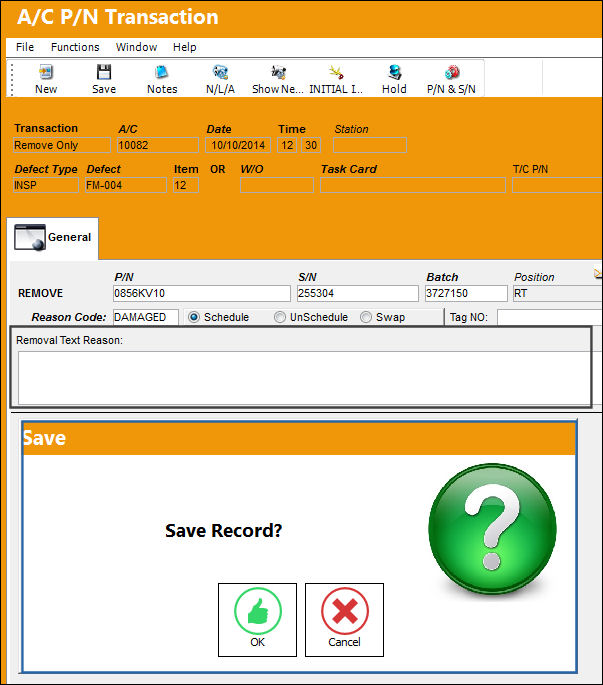Click the Tag NO input field
The image size is (603, 685).
point(550,317)
